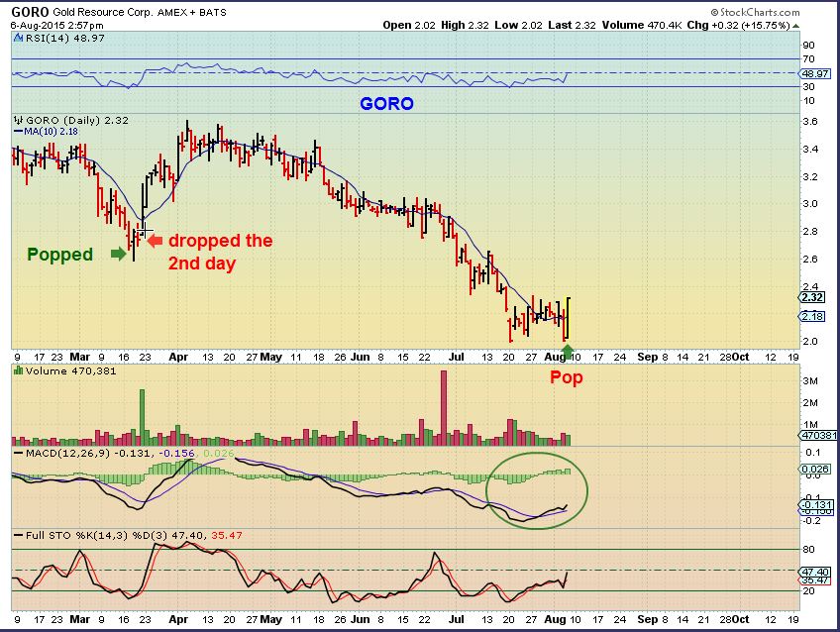Click the MA(10) blue line legend marker
Image resolution: width=840 pixels, height=632 pixels.
pyautogui.click(x=19, y=132)
